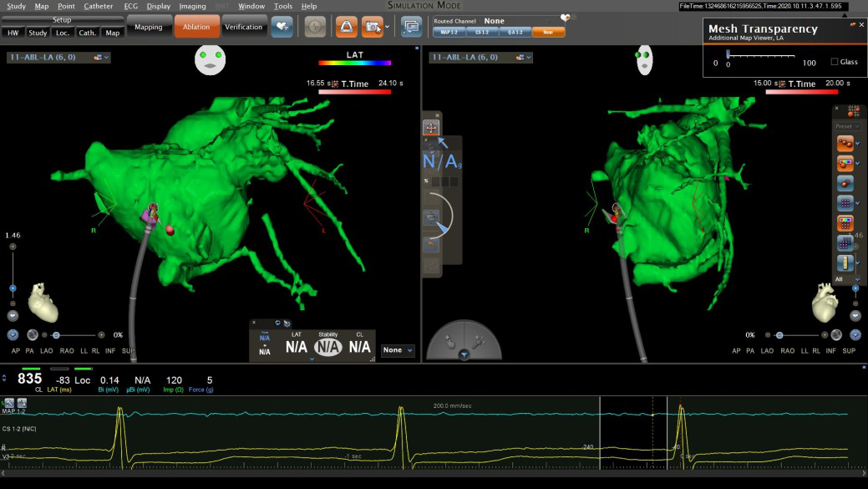Screen dimensions: 868x489
Task: Select the LAO view under left map
Action: [x=45, y=351]
